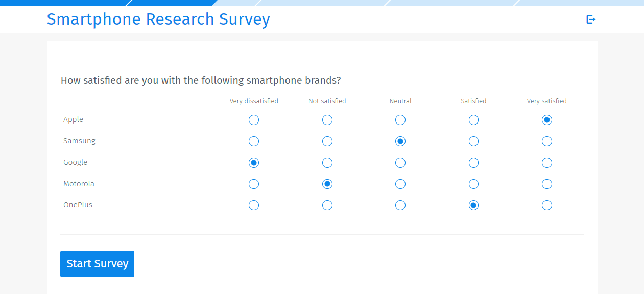This screenshot has width=644, height=294.
Task: Choose Satisfied for Motorola
Action: [473, 184]
